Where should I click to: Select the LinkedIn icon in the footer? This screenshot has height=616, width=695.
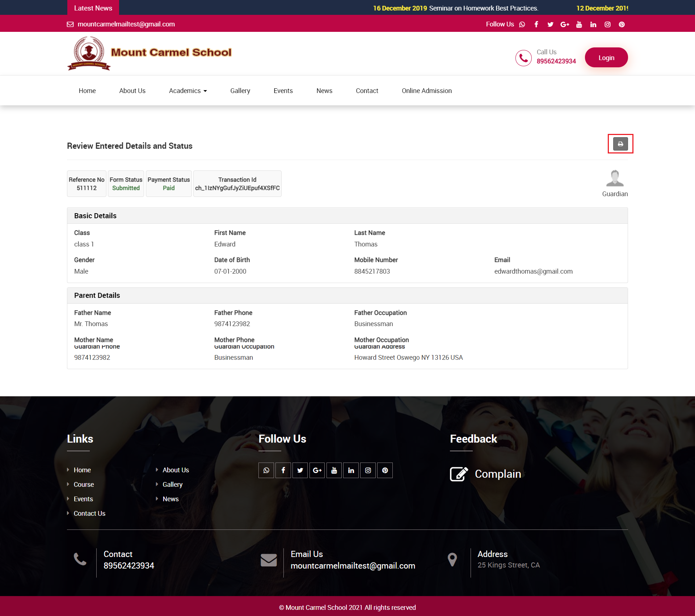(351, 470)
